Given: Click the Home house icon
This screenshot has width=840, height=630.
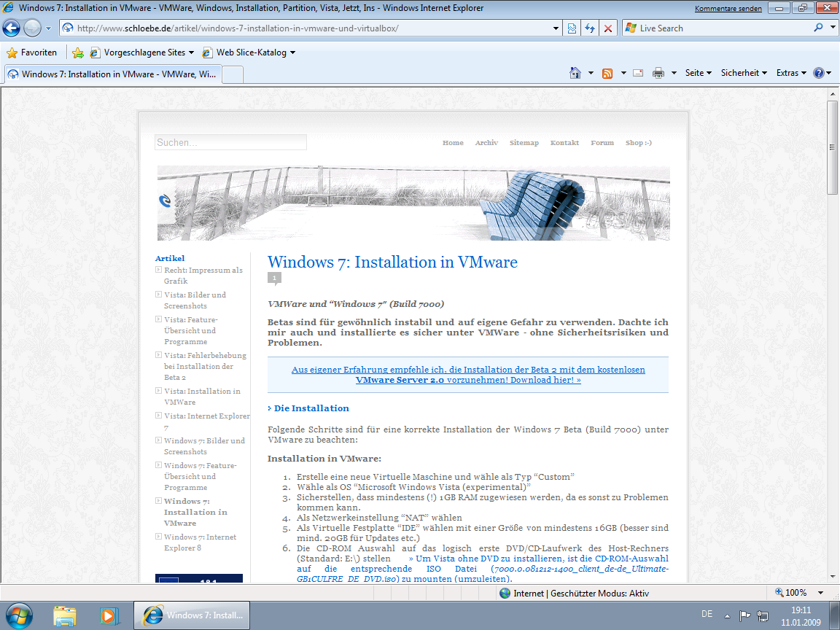Looking at the screenshot, I should click(x=575, y=73).
